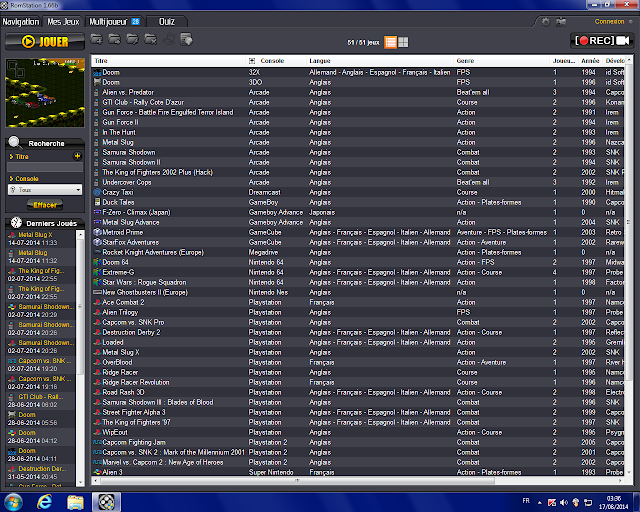Open the Console filter dropdown showing Tous

45,190
